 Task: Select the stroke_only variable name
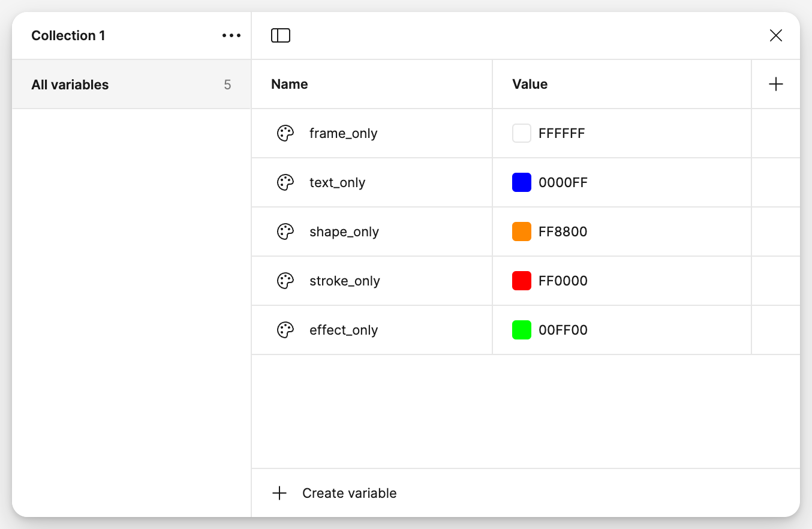click(x=345, y=281)
